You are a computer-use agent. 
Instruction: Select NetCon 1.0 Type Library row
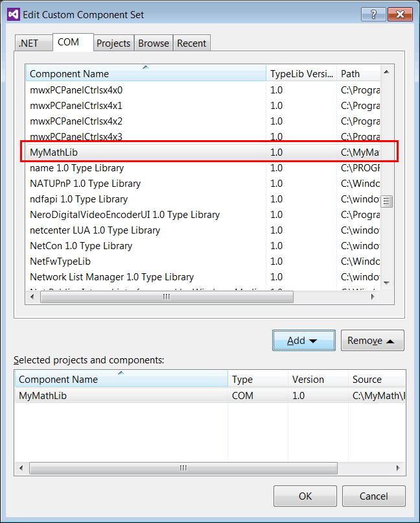click(203, 246)
